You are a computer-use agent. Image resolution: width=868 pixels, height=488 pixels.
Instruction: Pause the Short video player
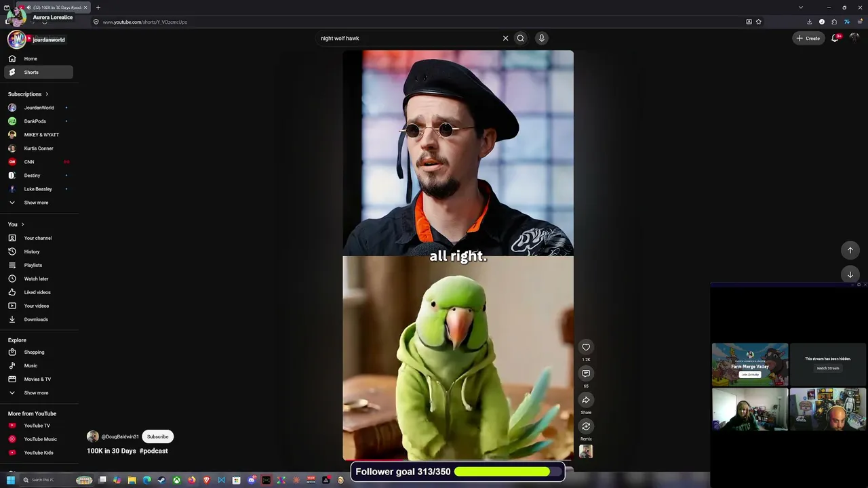(x=458, y=256)
